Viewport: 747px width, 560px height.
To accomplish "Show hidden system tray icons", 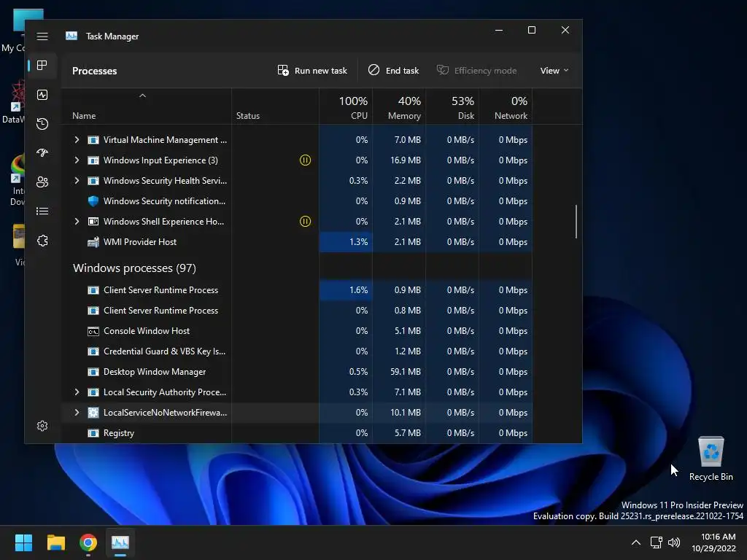I will tap(636, 542).
